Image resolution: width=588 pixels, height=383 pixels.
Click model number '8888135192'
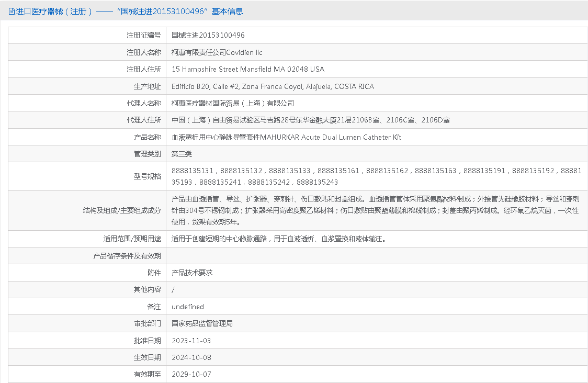[x=533, y=171]
